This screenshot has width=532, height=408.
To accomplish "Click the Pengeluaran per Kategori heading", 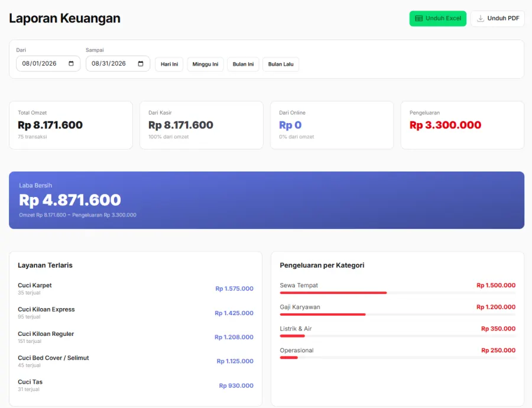I will click(322, 265).
